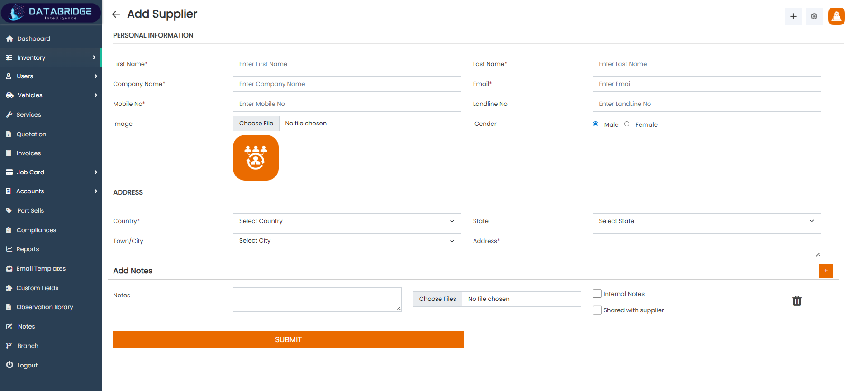Screen dimensions: 868x391
Task: Click the Notes edit icon in sidebar
Action: pos(9,327)
